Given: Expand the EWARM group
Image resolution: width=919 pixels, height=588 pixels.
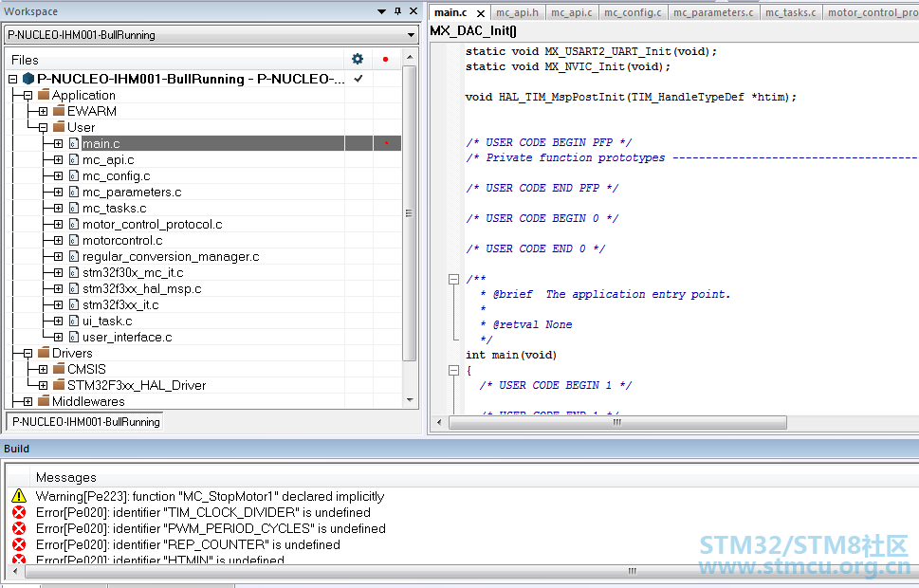Looking at the screenshot, I should click(44, 111).
